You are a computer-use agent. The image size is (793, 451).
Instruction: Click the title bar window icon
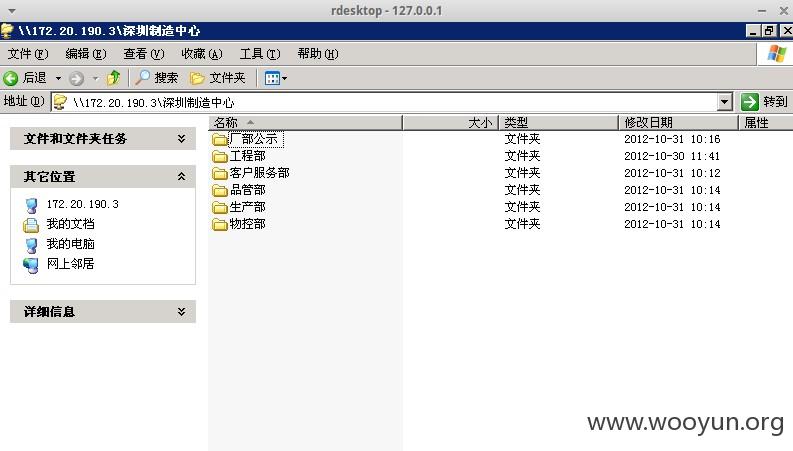[x=7, y=31]
